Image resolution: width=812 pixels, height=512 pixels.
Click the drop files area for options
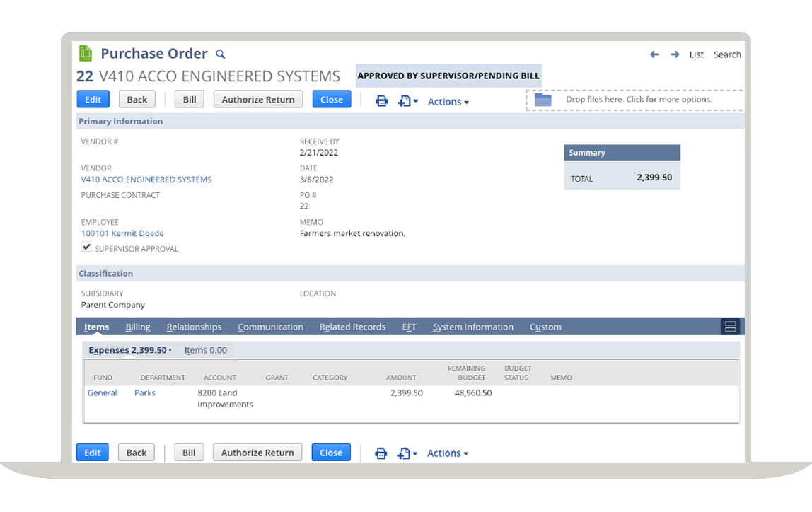click(638, 100)
